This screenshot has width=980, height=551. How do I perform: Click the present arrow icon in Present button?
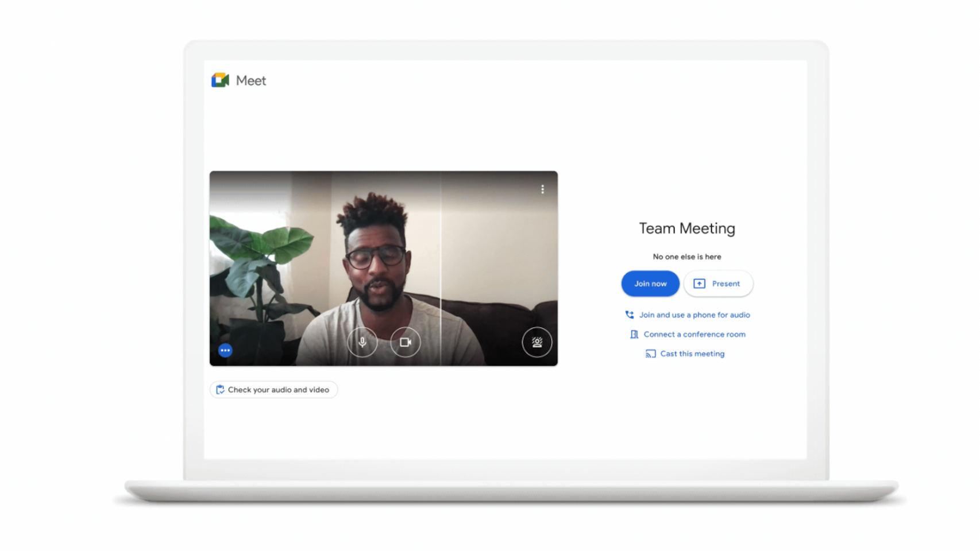coord(698,283)
